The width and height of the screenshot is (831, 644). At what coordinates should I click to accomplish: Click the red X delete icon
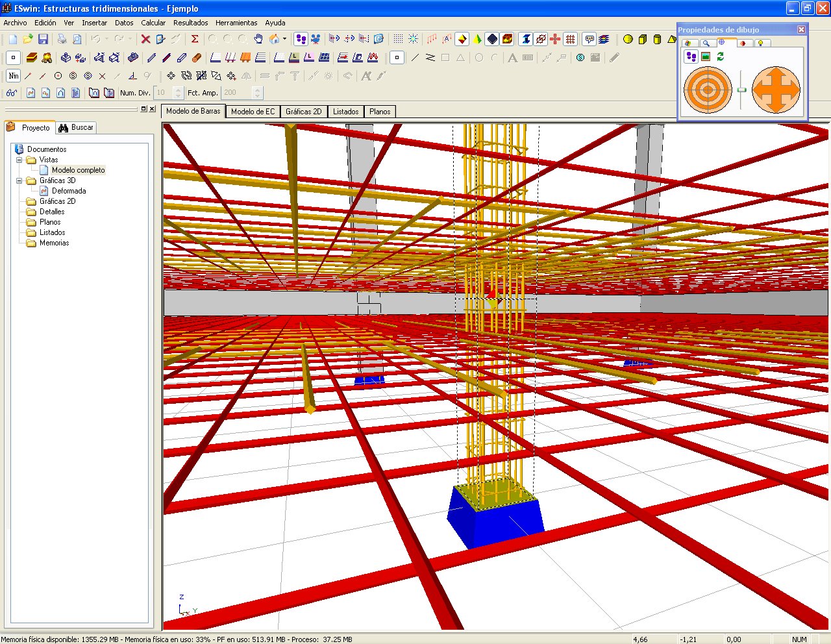(145, 40)
